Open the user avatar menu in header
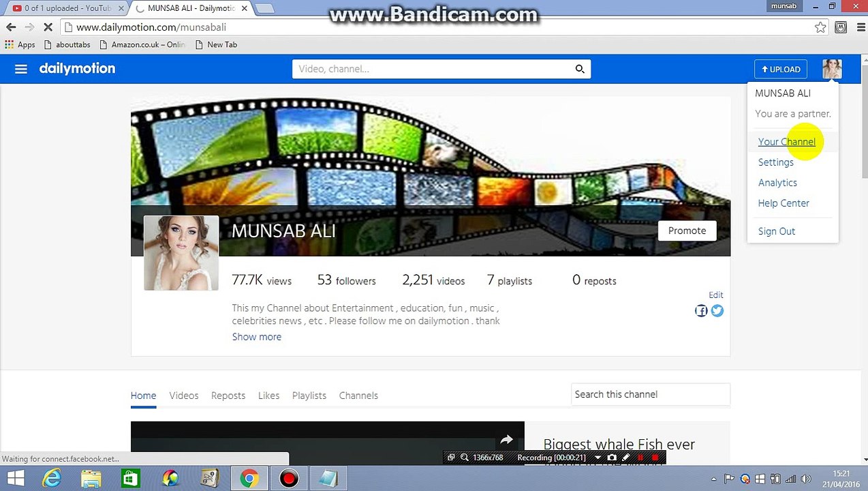The height and width of the screenshot is (491, 868). pyautogui.click(x=832, y=69)
